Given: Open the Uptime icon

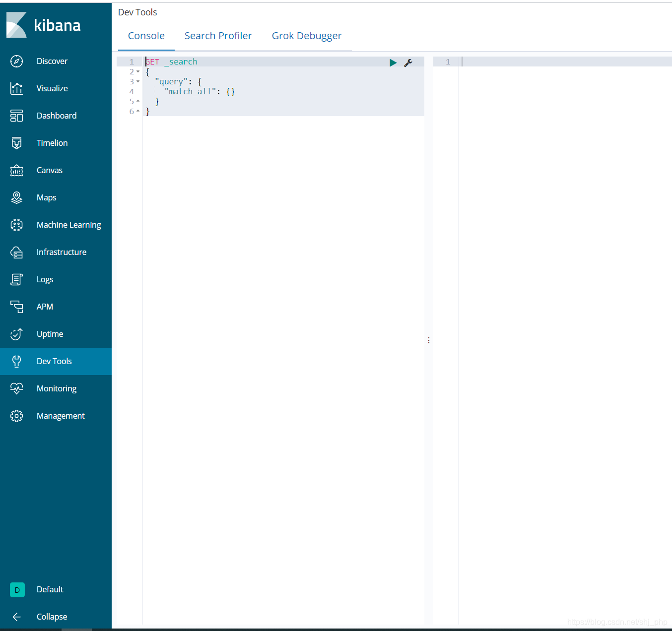Looking at the screenshot, I should point(16,334).
